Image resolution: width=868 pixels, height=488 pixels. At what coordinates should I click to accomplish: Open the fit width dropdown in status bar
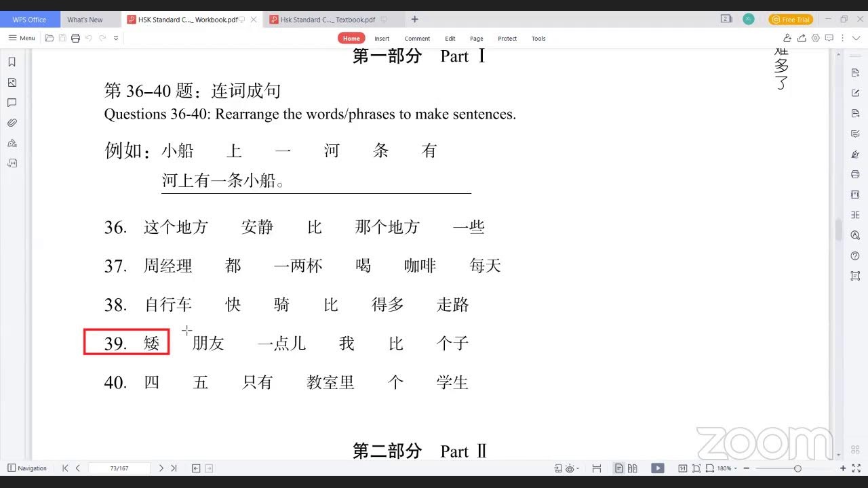[x=709, y=468]
